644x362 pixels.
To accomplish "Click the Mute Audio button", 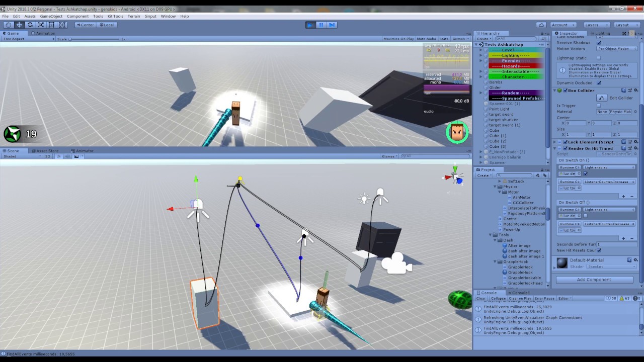I will 426,39.
